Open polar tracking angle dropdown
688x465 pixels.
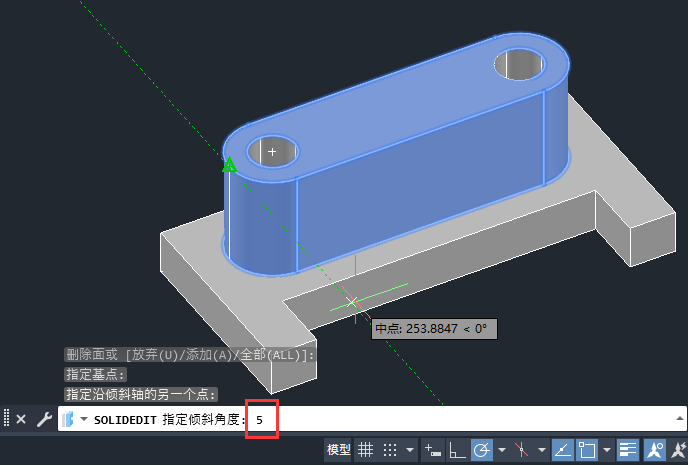tap(502, 450)
